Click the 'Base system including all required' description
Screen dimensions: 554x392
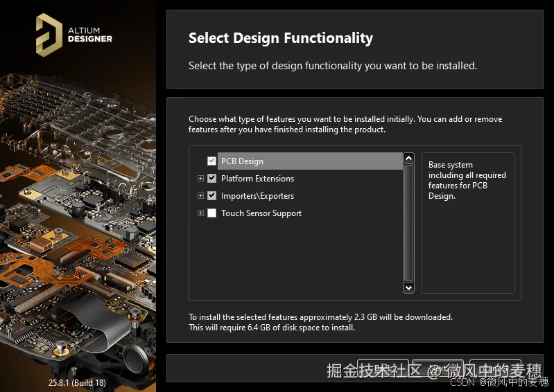(467, 180)
